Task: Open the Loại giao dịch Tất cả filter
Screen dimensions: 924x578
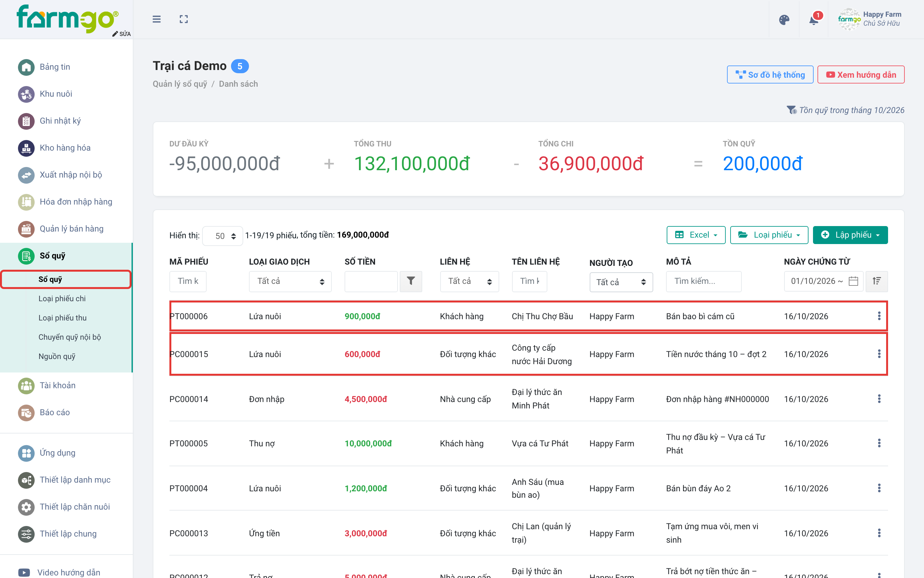Action: click(x=290, y=281)
